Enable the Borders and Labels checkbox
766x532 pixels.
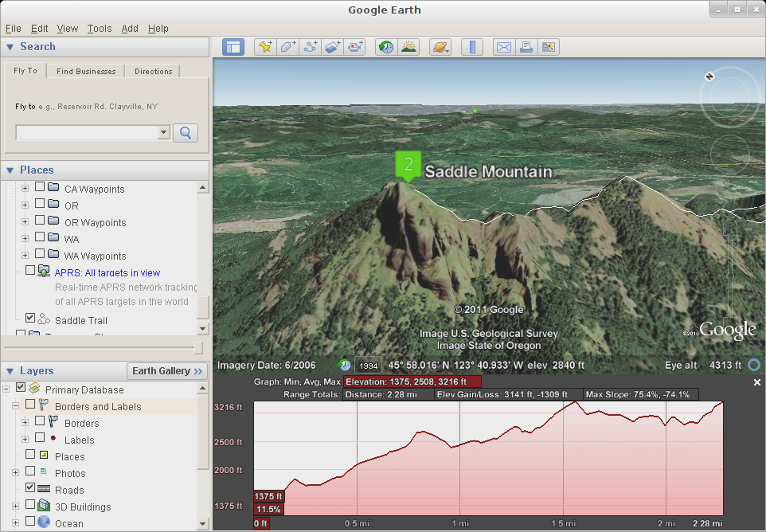click(30, 404)
